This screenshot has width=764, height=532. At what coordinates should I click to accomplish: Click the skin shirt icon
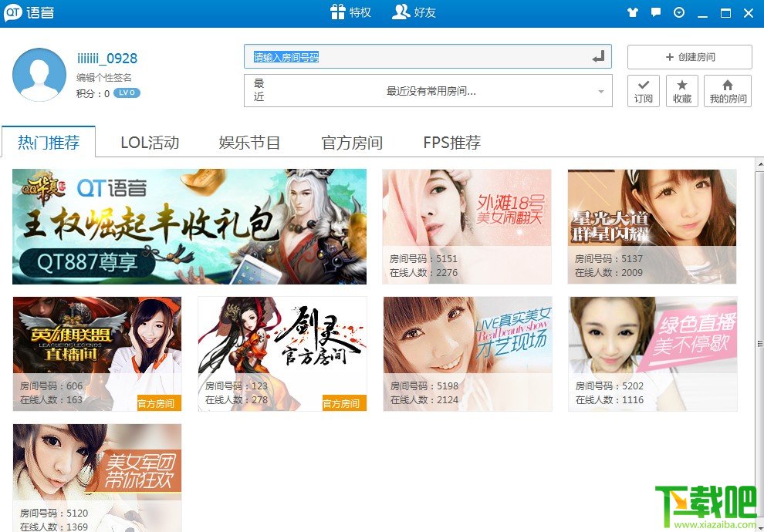633,12
